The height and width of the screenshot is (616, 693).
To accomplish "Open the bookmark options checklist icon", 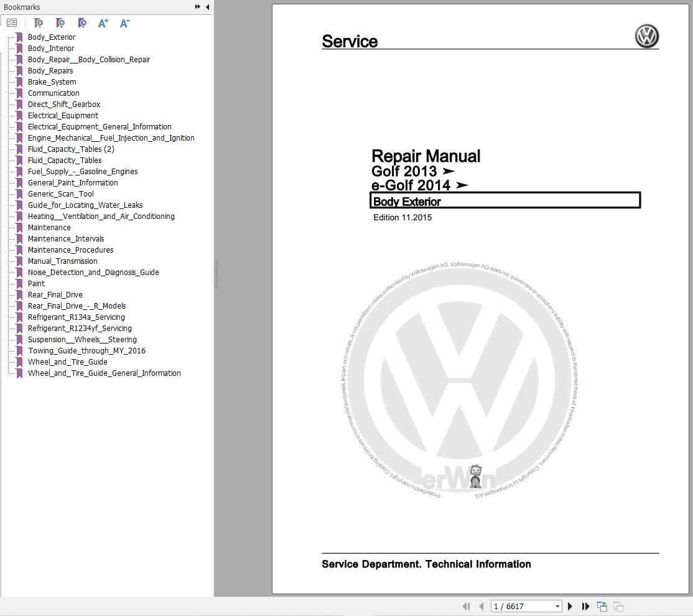I will click(x=12, y=23).
